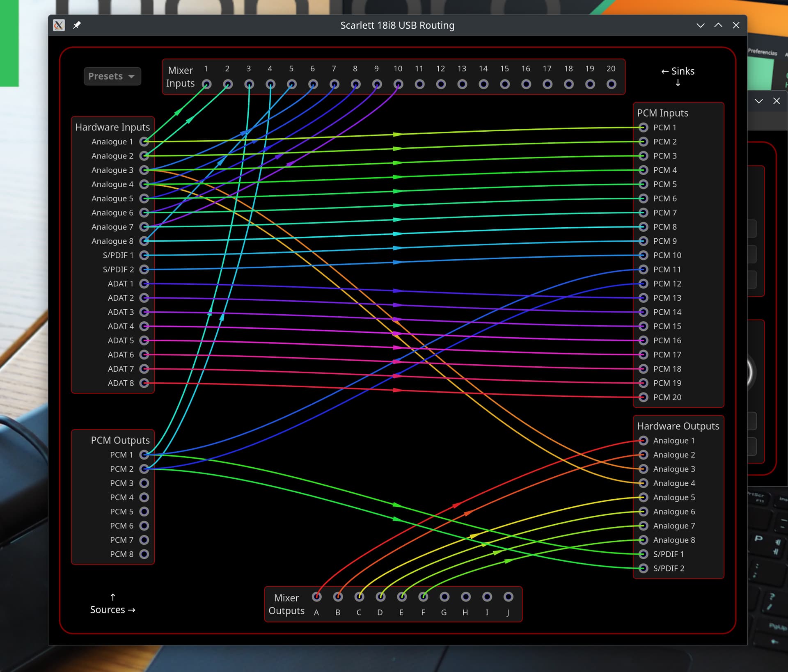The height and width of the screenshot is (672, 788).
Task: Select the PCM Inputs PCM 11 sink
Action: pos(644,270)
